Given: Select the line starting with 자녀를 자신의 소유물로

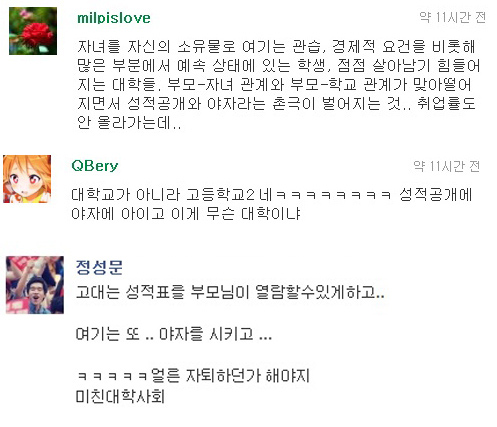Looking at the screenshot, I should [276, 46].
